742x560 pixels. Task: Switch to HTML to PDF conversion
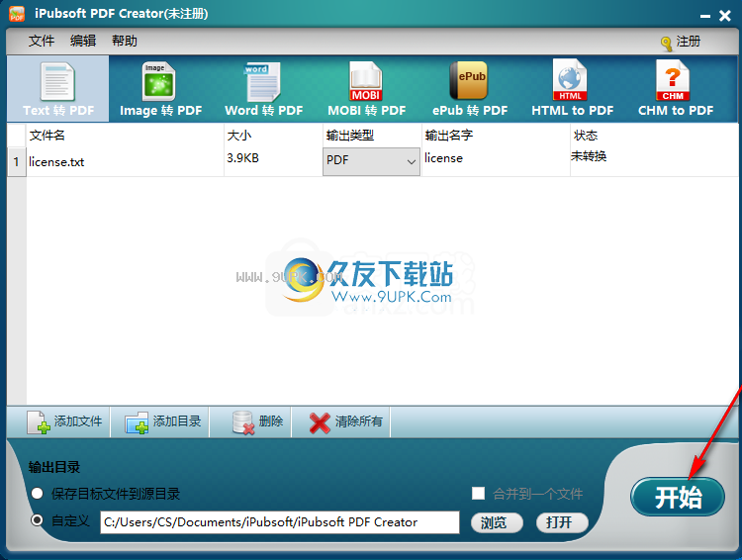point(572,89)
